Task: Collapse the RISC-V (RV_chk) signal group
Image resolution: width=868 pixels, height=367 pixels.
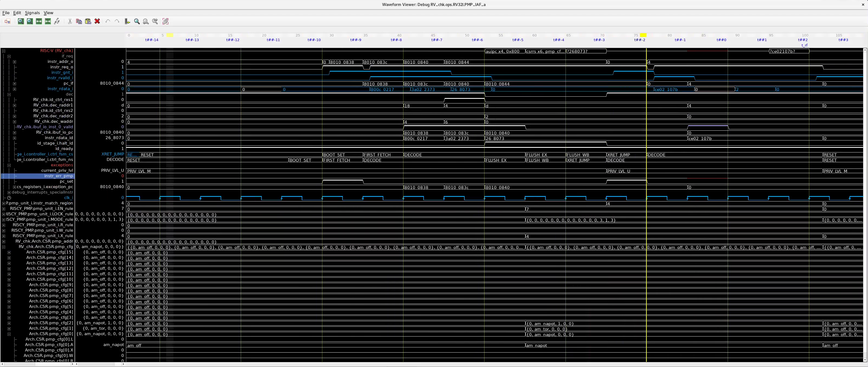Action: (4, 51)
